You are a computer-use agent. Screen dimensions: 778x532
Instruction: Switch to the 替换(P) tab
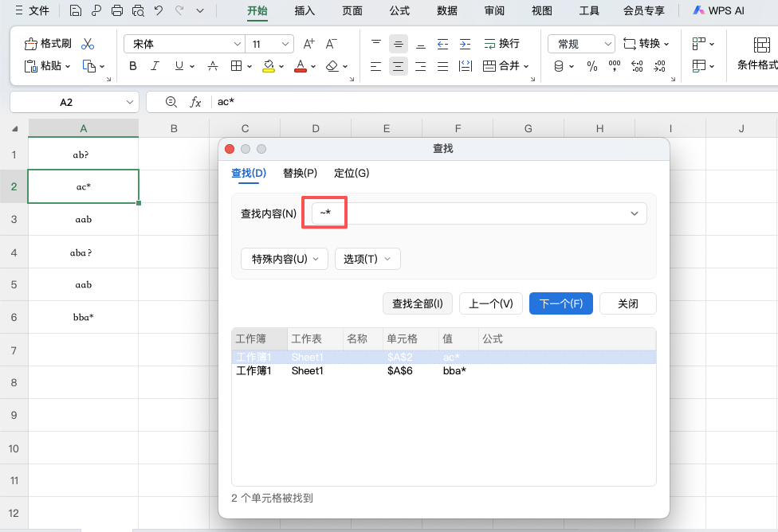301,173
